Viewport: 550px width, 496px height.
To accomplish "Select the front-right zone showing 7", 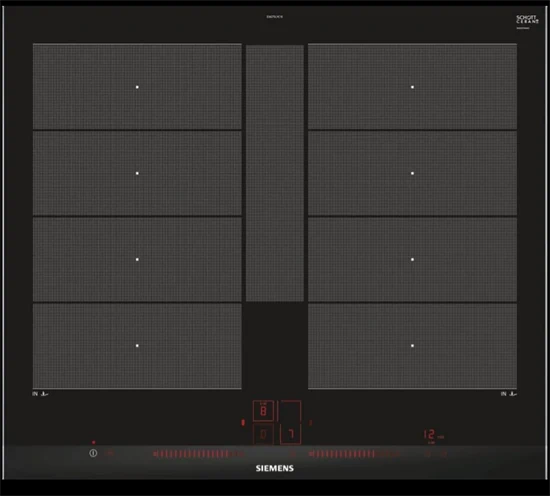I will coord(290,434).
